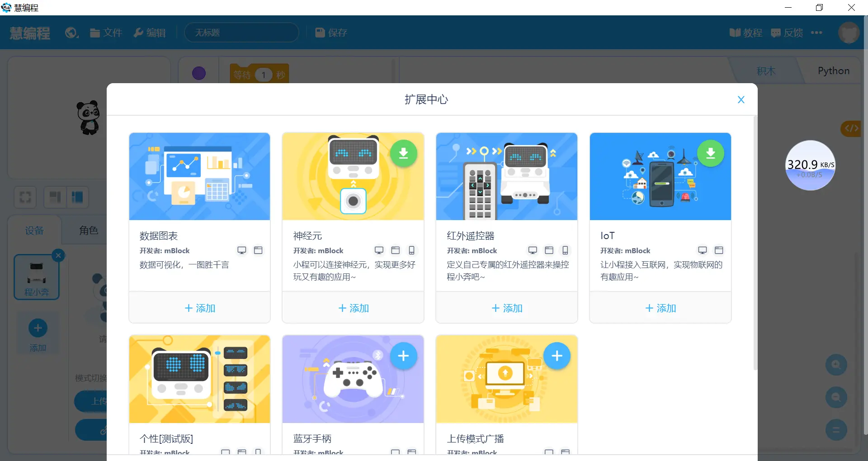The image size is (868, 461).
Task: Open the 反馈 feedback link
Action: coord(787,33)
